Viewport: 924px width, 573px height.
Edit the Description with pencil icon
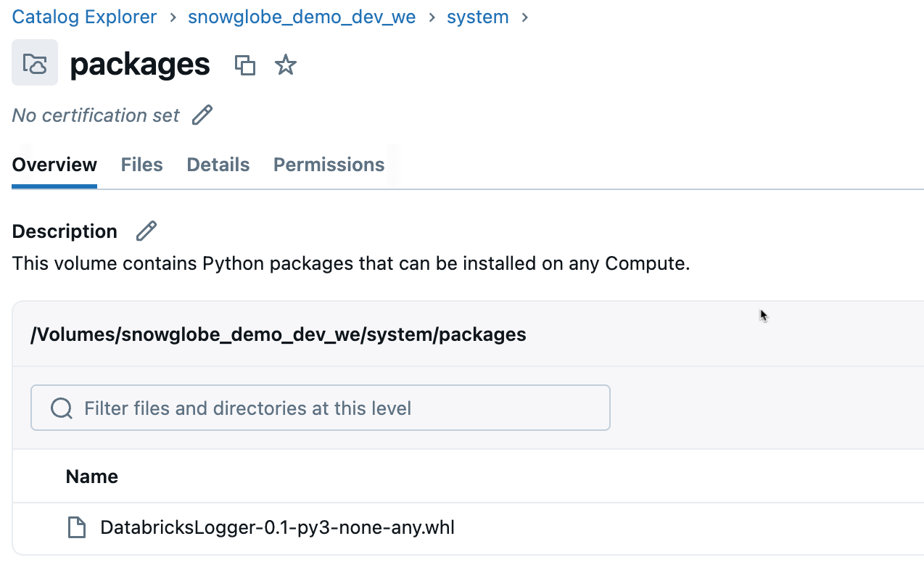[147, 231]
